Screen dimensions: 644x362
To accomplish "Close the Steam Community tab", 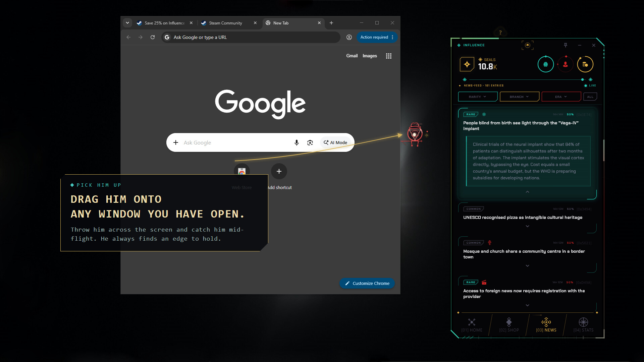I will pos(255,23).
